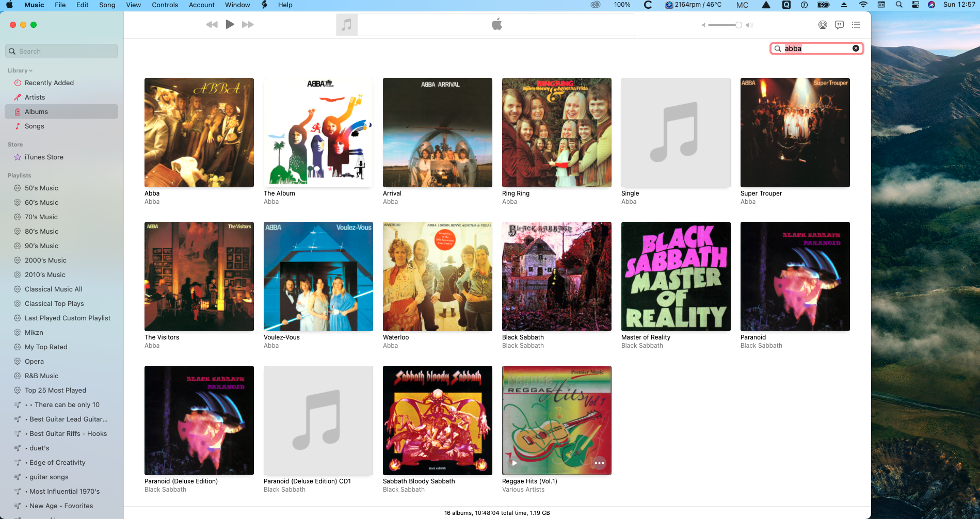Click the high volume speaker icon
980x519 pixels.
pos(749,25)
